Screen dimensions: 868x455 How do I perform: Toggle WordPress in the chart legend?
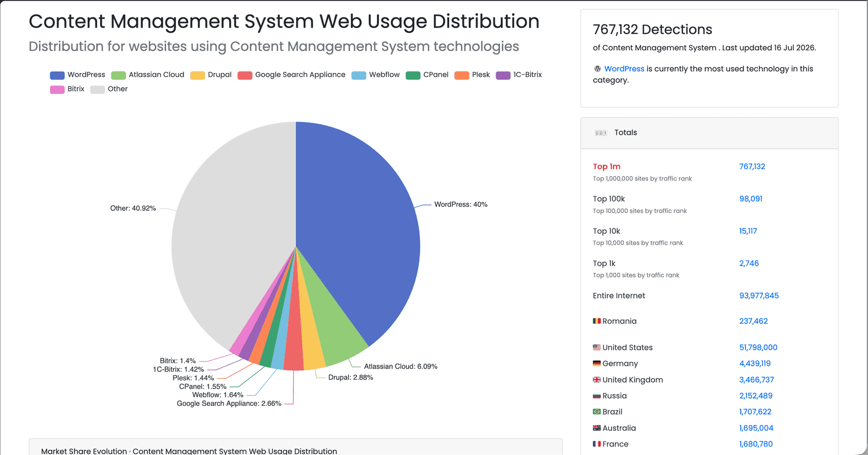click(x=77, y=75)
